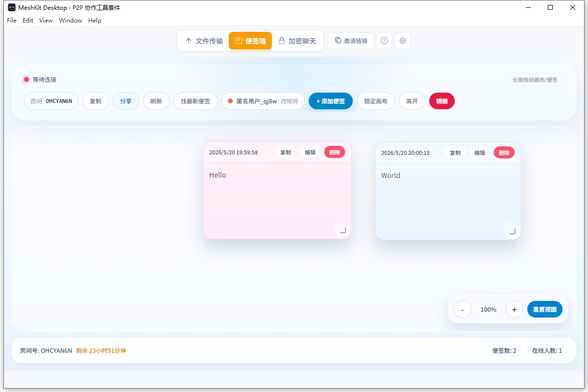The height and width of the screenshot is (392, 588).
Task: Click 重置视图 to reset view
Action: coord(545,310)
